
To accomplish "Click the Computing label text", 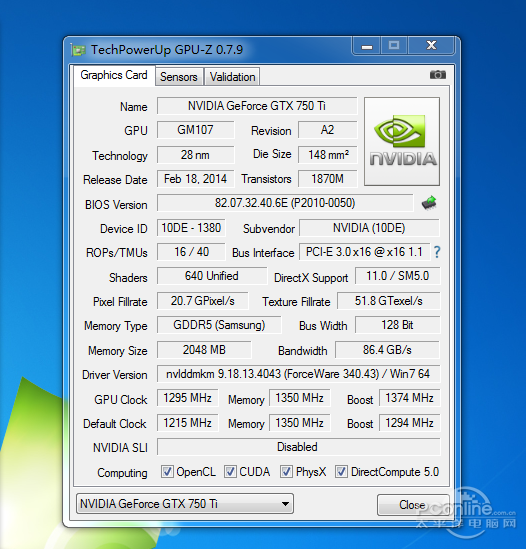I will click(x=122, y=473).
